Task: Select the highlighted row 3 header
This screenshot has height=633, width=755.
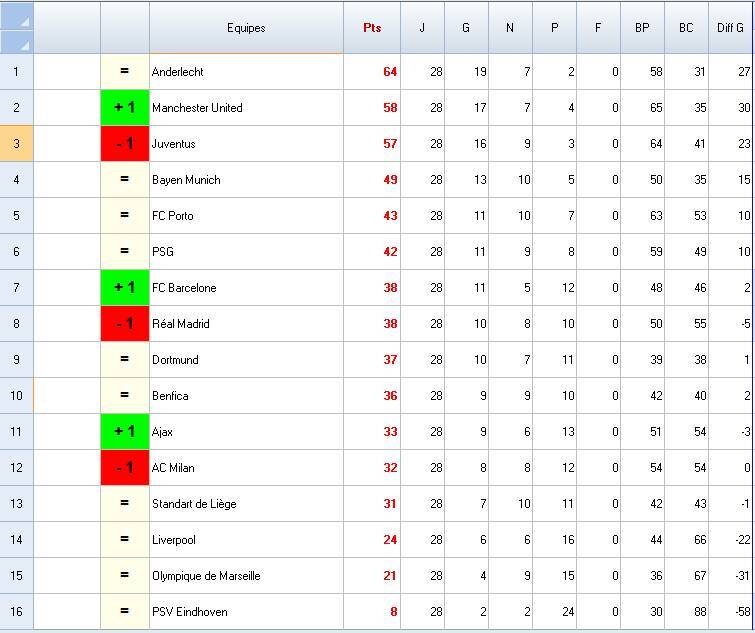Action: point(16,144)
